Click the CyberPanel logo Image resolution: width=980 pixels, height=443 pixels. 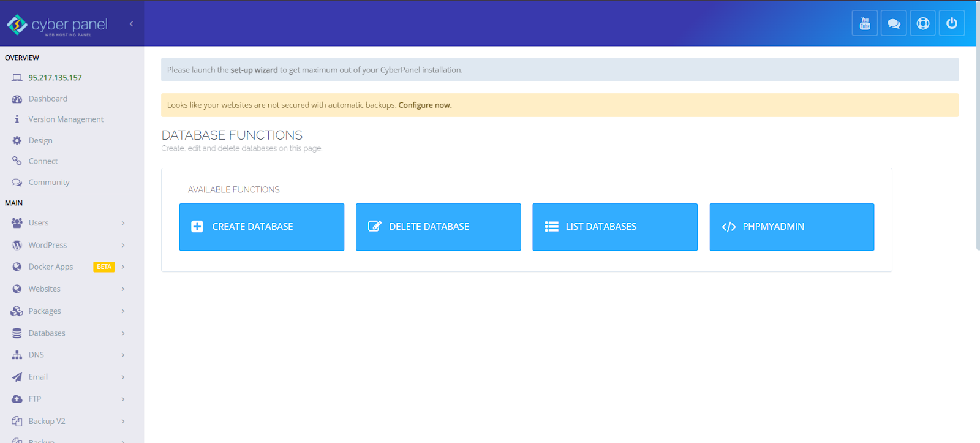58,25
